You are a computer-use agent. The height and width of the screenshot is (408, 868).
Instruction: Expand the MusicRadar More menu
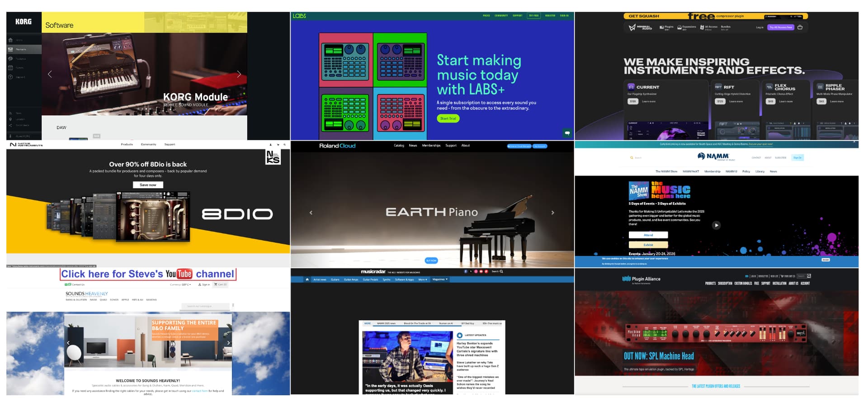[x=423, y=280]
